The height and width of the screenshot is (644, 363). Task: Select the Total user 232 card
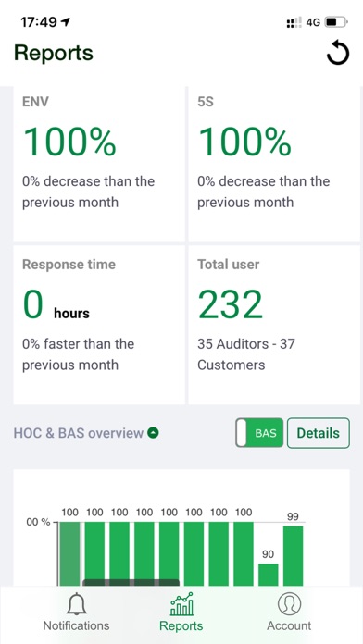coord(274,326)
